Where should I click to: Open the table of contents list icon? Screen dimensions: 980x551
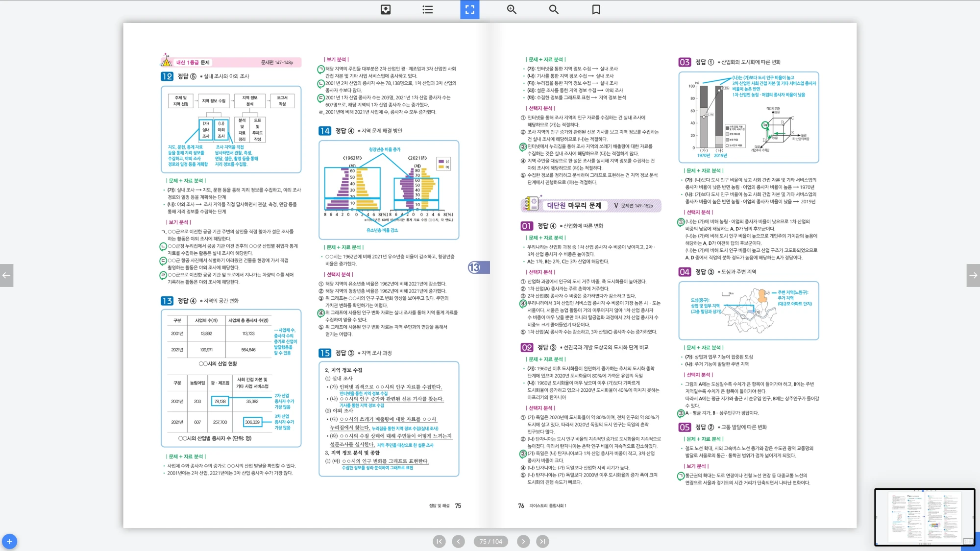pyautogui.click(x=427, y=9)
